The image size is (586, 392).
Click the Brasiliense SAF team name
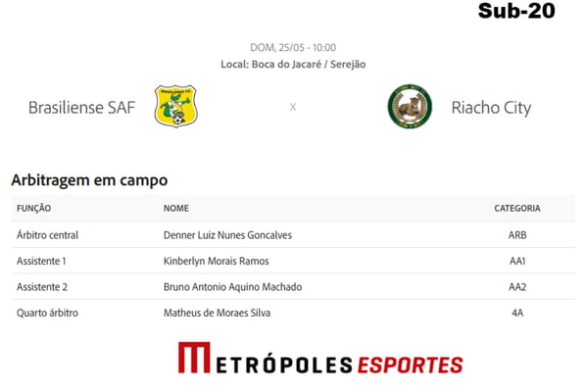81,108
